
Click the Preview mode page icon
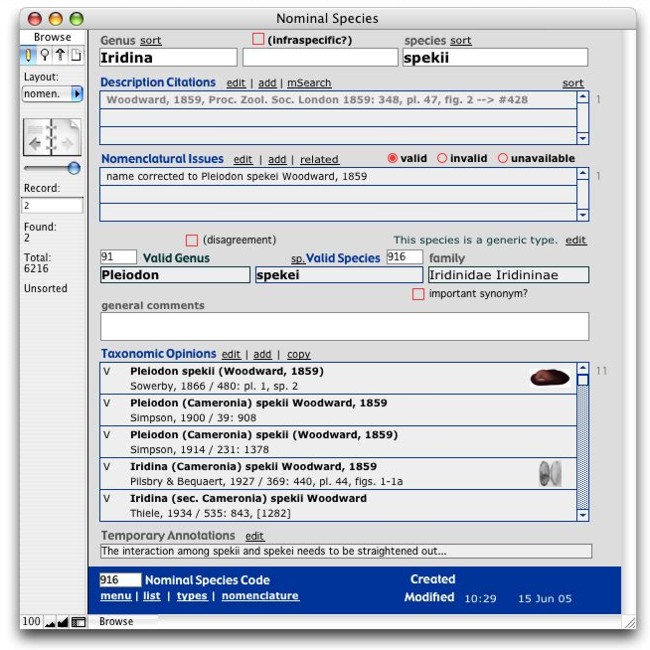(x=76, y=56)
